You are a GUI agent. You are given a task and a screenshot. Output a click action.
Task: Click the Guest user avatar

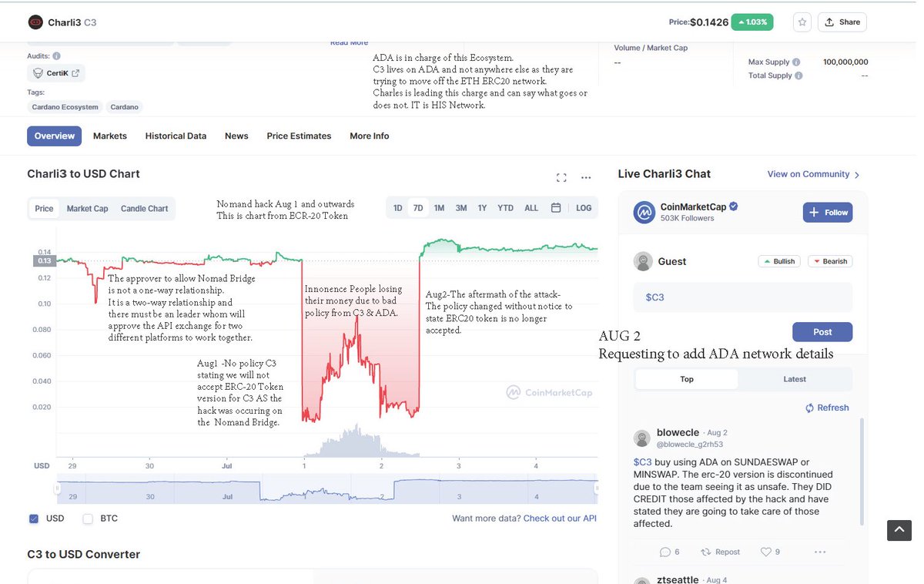[643, 262]
